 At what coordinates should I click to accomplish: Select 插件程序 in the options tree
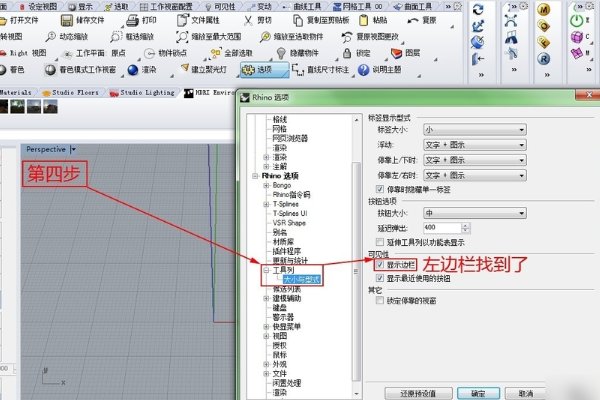pyautogui.click(x=287, y=251)
